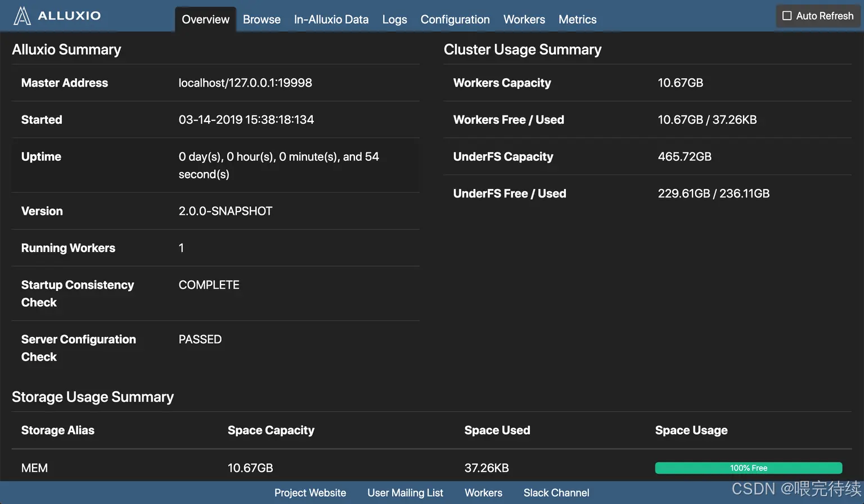Click the COMPLETE consistency check status
Image resolution: width=864 pixels, height=504 pixels.
click(209, 285)
